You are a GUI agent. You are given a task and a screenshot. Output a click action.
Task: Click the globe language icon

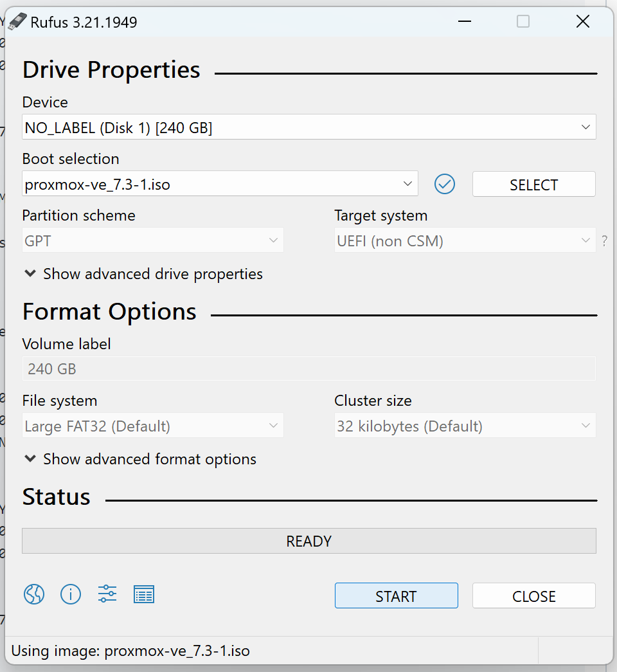click(34, 594)
